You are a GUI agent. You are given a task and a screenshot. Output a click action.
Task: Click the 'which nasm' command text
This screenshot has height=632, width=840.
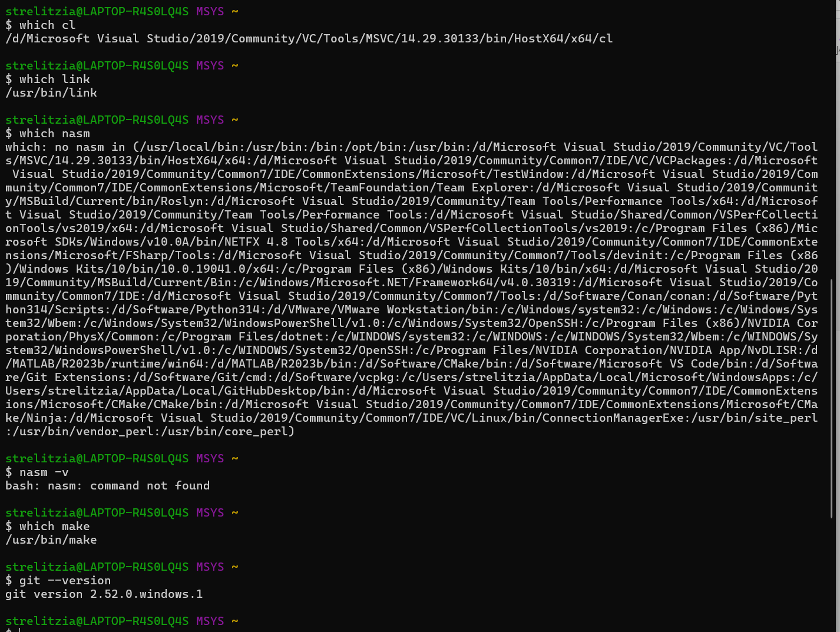(x=54, y=133)
